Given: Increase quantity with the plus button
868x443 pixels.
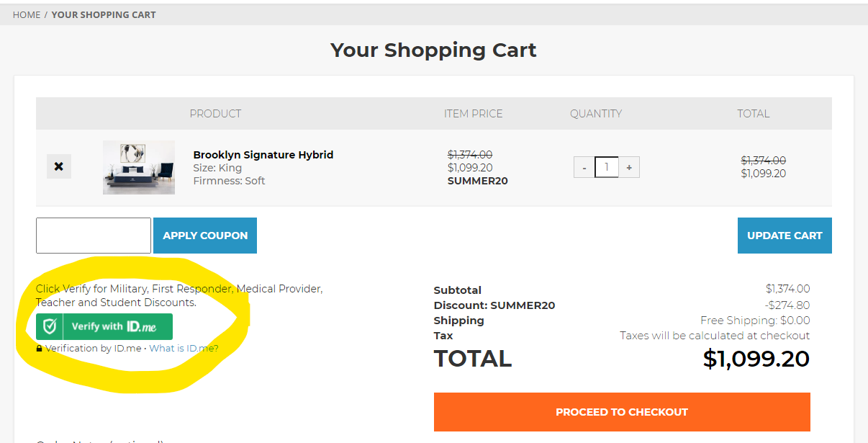Looking at the screenshot, I should click(x=629, y=167).
